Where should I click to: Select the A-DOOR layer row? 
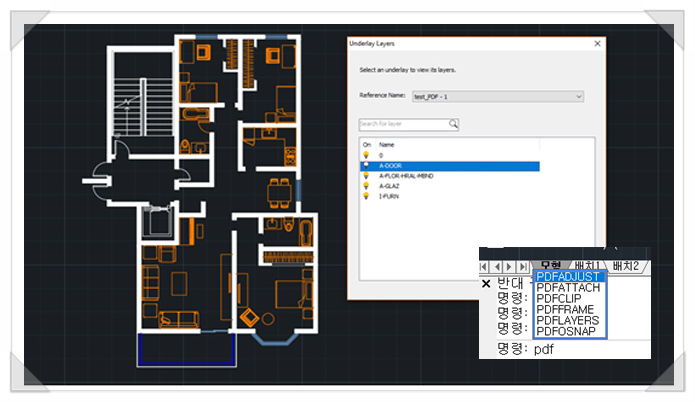point(449,166)
